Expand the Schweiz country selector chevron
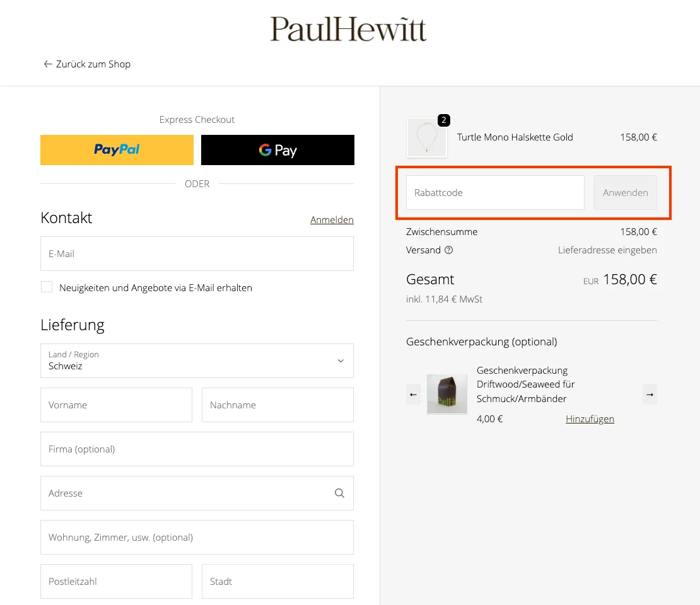 [340, 360]
